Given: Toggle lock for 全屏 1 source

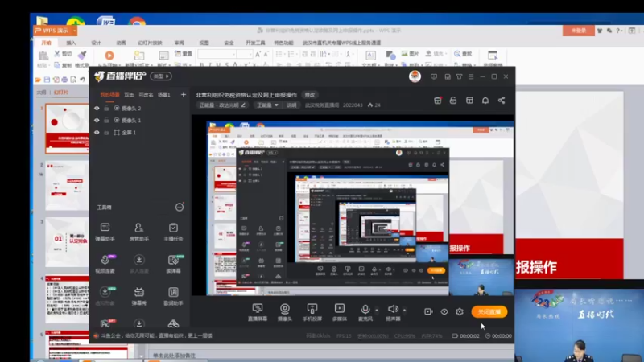Looking at the screenshot, I should [106, 132].
